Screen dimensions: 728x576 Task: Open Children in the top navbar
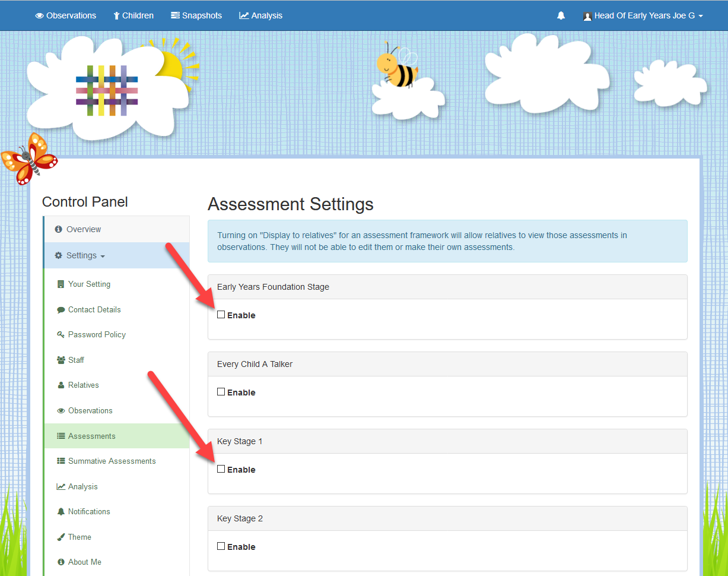pyautogui.click(x=133, y=15)
